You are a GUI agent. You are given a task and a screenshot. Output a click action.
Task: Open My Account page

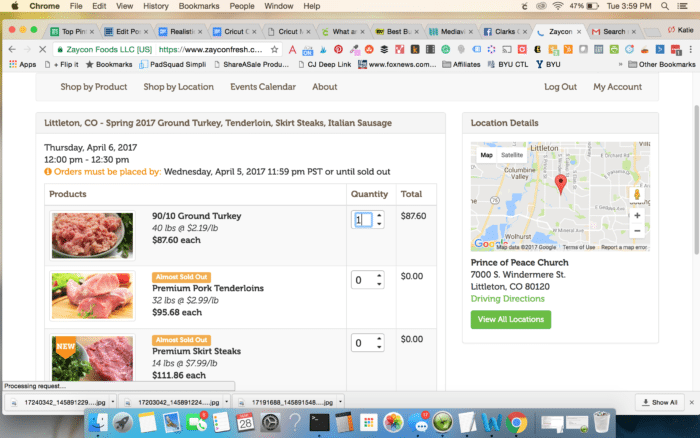click(x=617, y=87)
